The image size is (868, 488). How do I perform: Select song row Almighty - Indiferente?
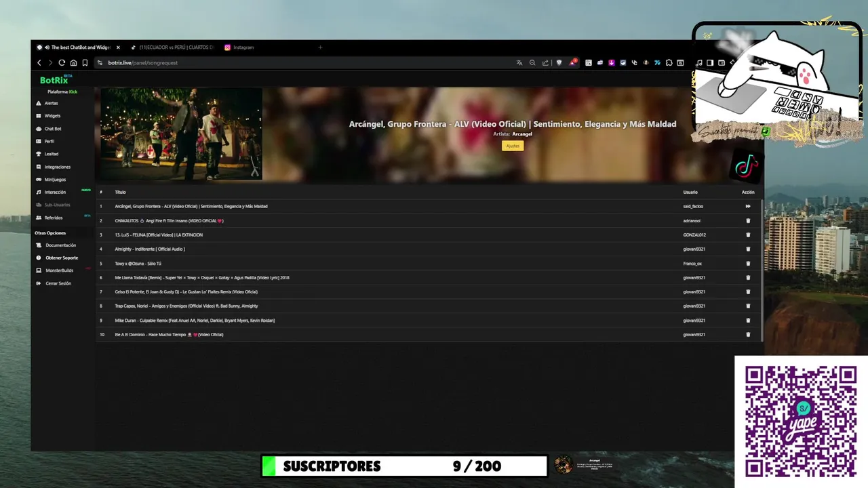429,249
